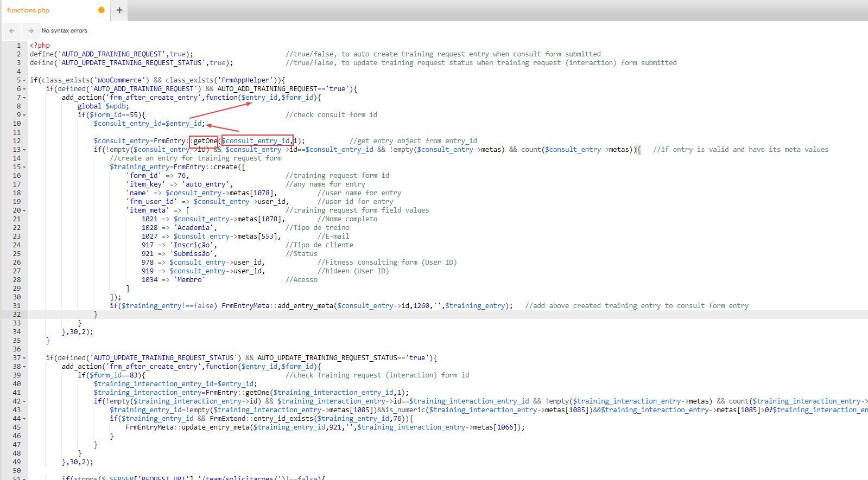Fold the FrmEntry::create block at line 15
Viewport: 868px width, 480px height.
(x=25, y=167)
